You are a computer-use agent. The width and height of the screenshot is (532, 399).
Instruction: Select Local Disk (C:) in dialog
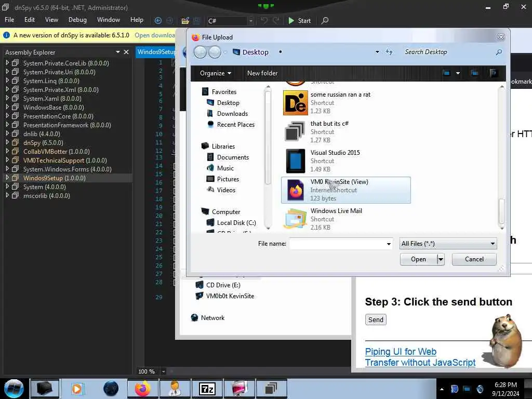pos(236,222)
